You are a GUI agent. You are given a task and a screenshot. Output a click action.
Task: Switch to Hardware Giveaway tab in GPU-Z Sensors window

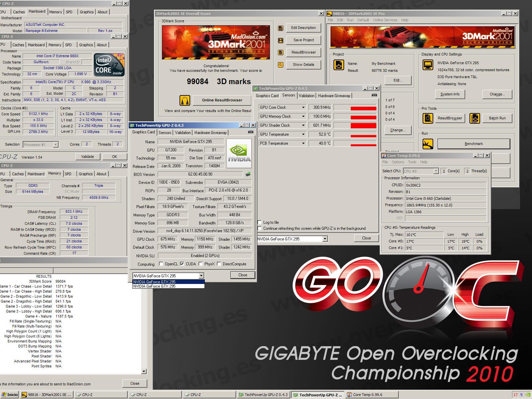tap(334, 96)
